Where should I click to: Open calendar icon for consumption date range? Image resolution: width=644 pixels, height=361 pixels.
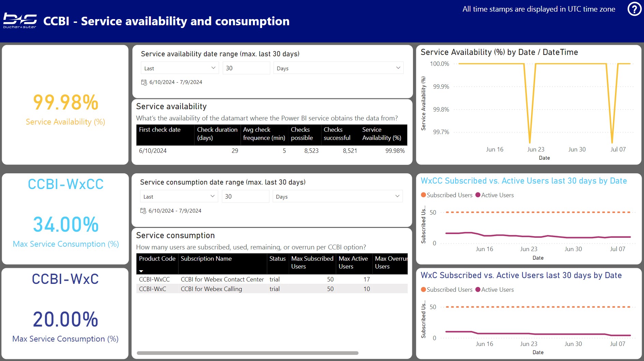click(x=143, y=211)
